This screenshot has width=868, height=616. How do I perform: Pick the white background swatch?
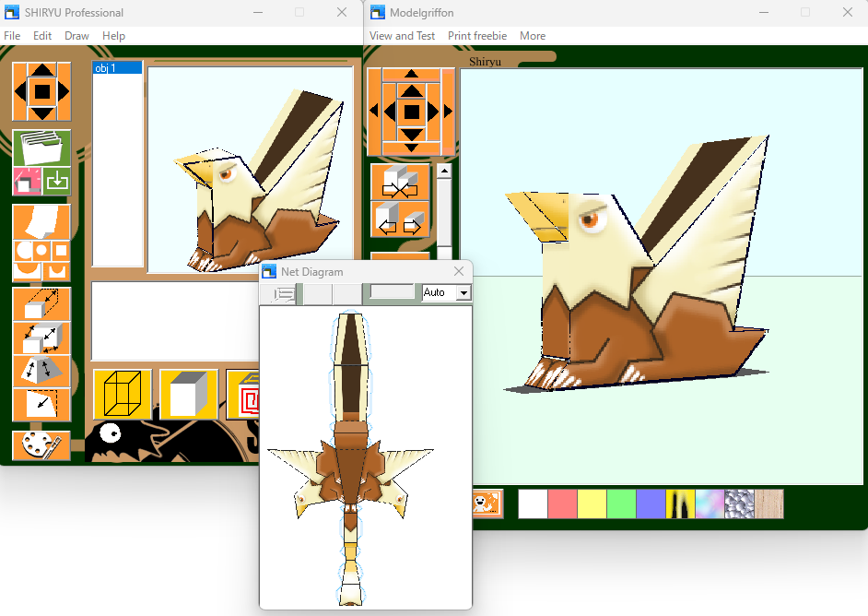533,504
